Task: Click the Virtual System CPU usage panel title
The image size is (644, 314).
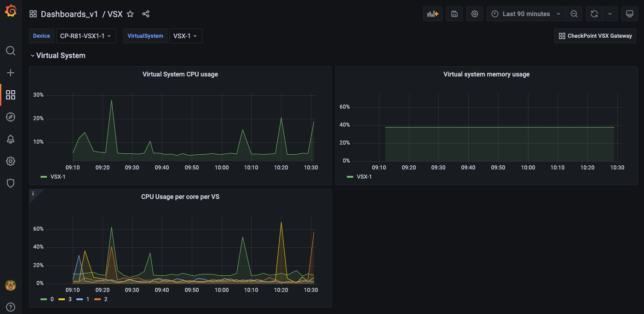Action: 180,74
